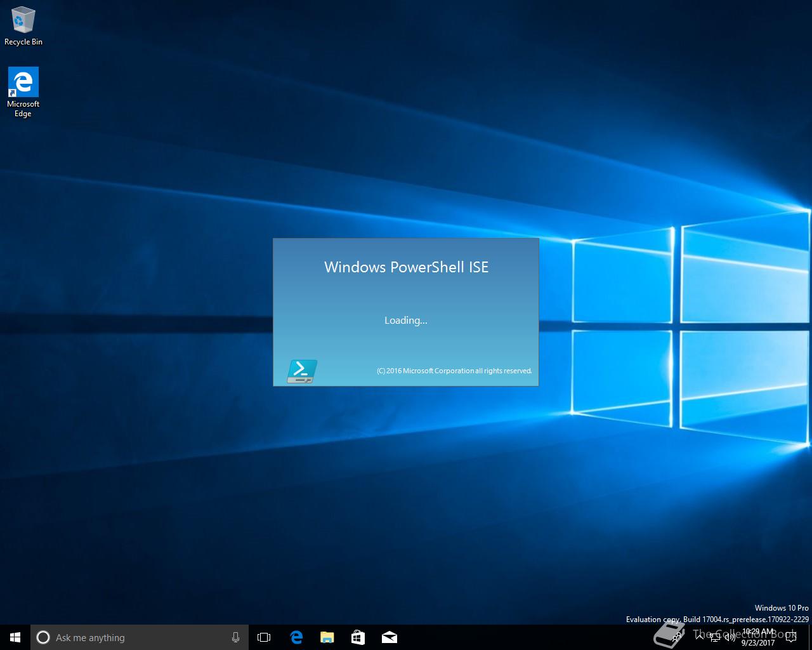Open the Windows Start menu
Screen dimensions: 812x650
click(x=15, y=637)
